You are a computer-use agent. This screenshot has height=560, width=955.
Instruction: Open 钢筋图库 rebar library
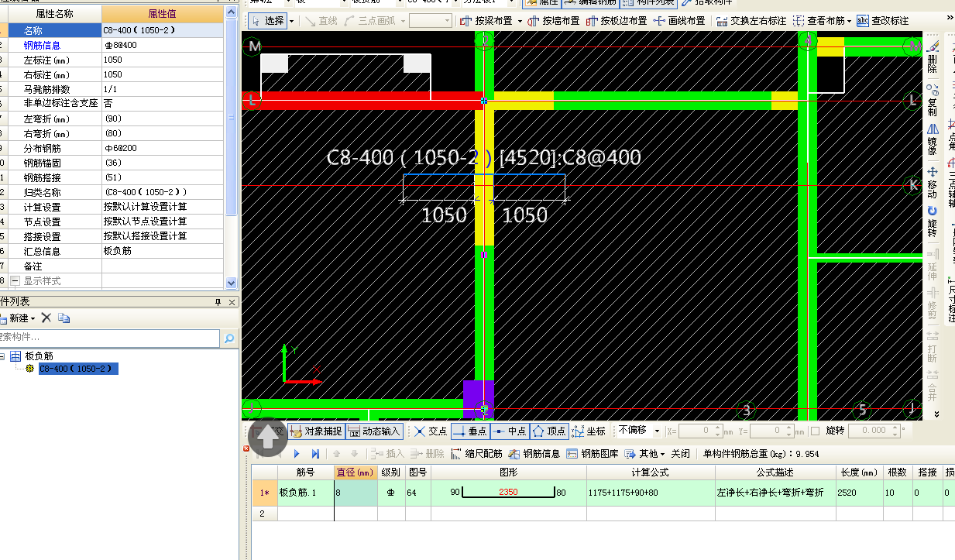pos(593,454)
